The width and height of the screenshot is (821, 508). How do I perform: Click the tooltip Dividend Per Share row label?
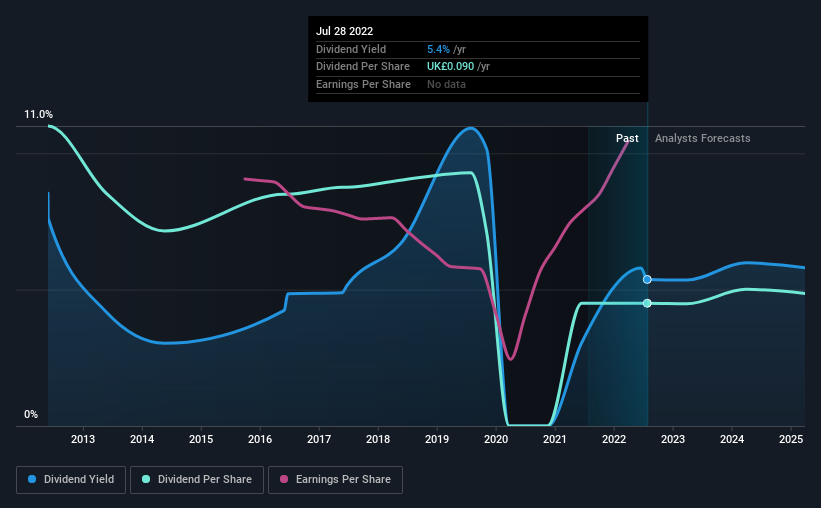pos(363,67)
